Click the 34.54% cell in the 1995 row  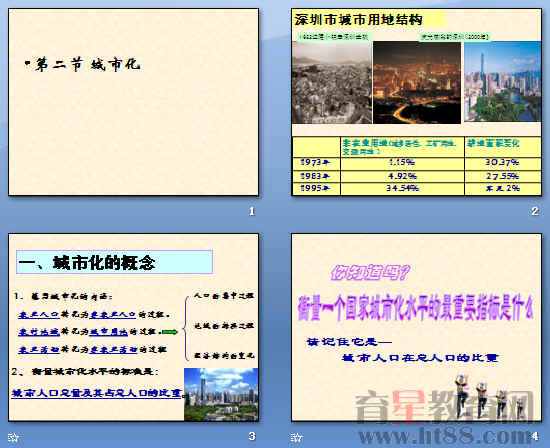click(x=402, y=188)
